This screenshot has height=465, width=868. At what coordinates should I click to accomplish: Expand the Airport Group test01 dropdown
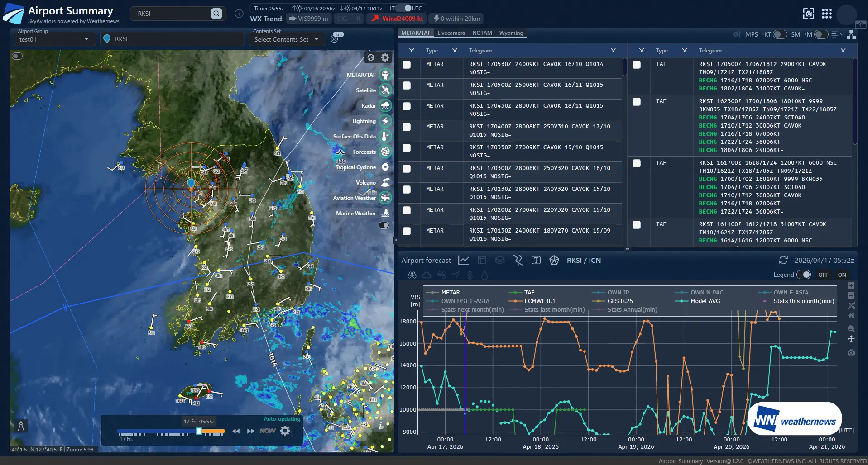coord(53,39)
